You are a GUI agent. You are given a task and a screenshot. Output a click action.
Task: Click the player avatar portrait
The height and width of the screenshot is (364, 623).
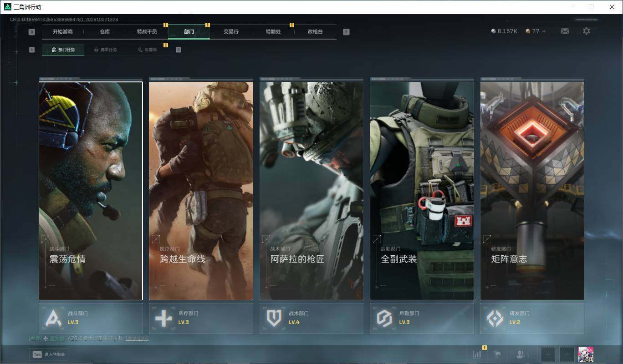point(586,354)
